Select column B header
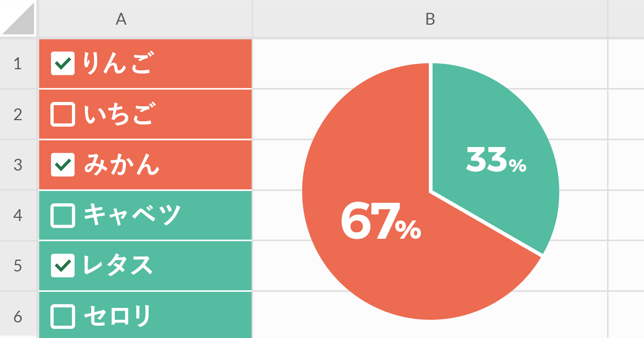Screen dimensions: 644x338 point(430,19)
